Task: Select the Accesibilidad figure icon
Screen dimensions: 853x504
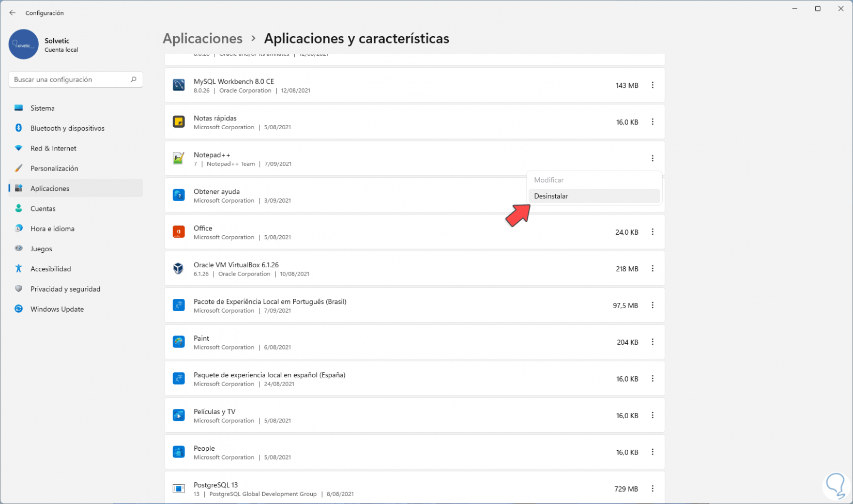Action: click(x=19, y=269)
